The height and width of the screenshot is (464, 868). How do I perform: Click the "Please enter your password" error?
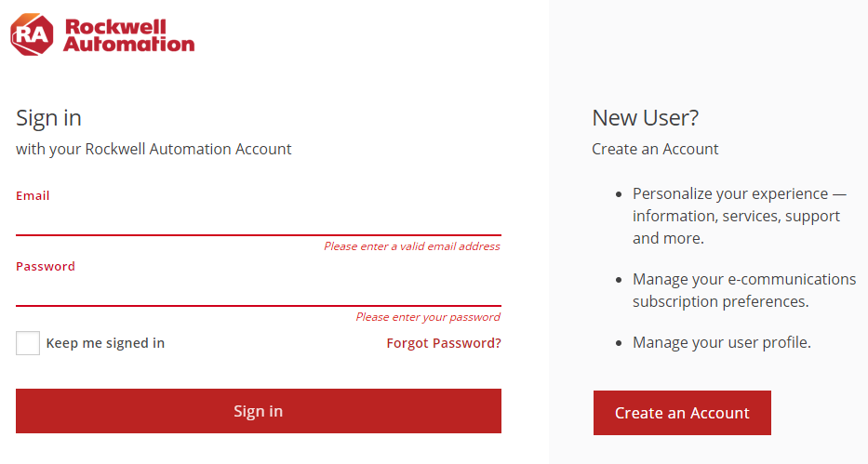click(x=428, y=317)
